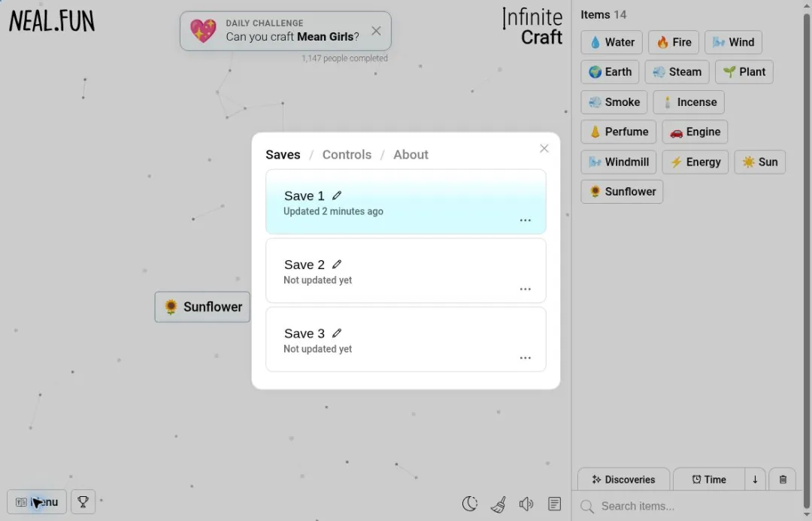Clear canvas with the broom icon
The width and height of the screenshot is (812, 521).
[x=498, y=504]
